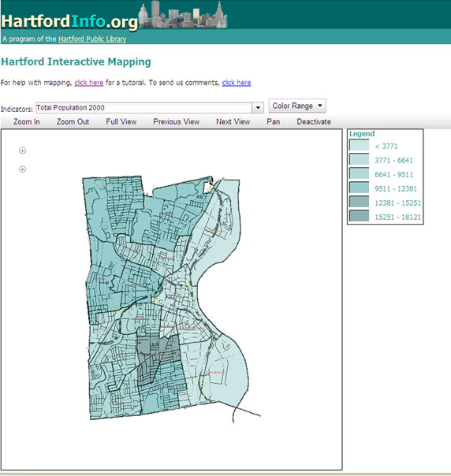Click Full View in the toolbar
The height and width of the screenshot is (476, 451).
(121, 121)
